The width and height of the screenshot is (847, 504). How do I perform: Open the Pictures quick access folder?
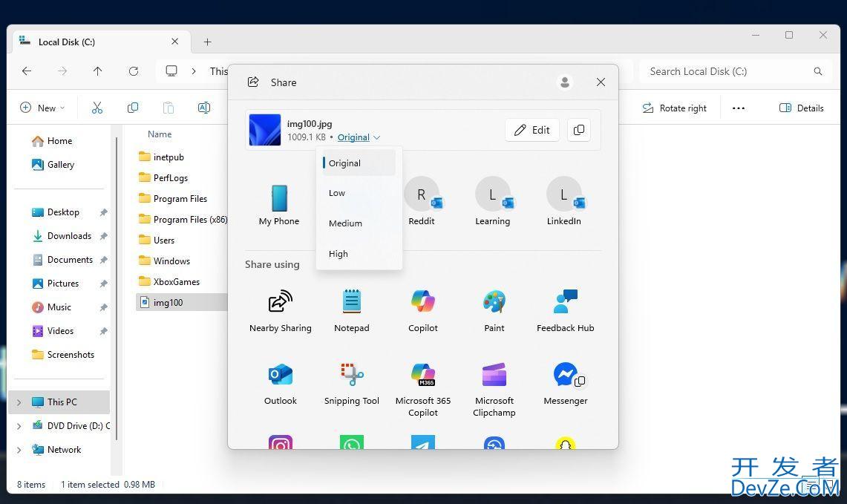pos(56,284)
